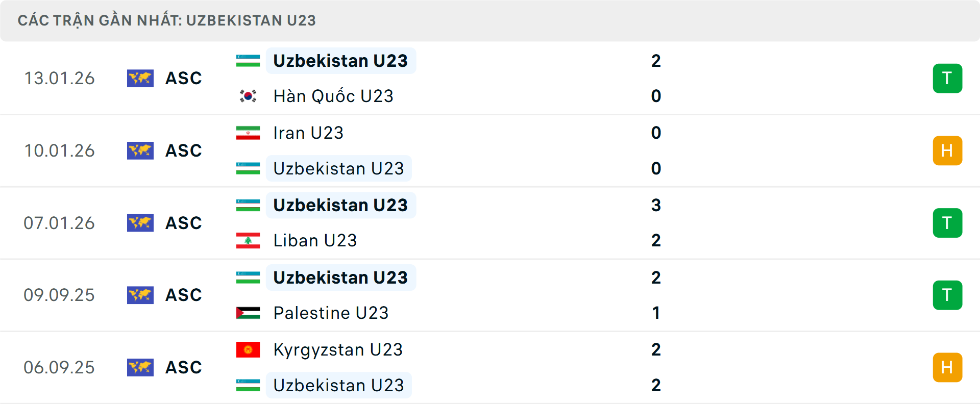This screenshot has width=980, height=404.
Task: Open the ASC competition icon for 13.01.26 match
Action: click(x=140, y=78)
